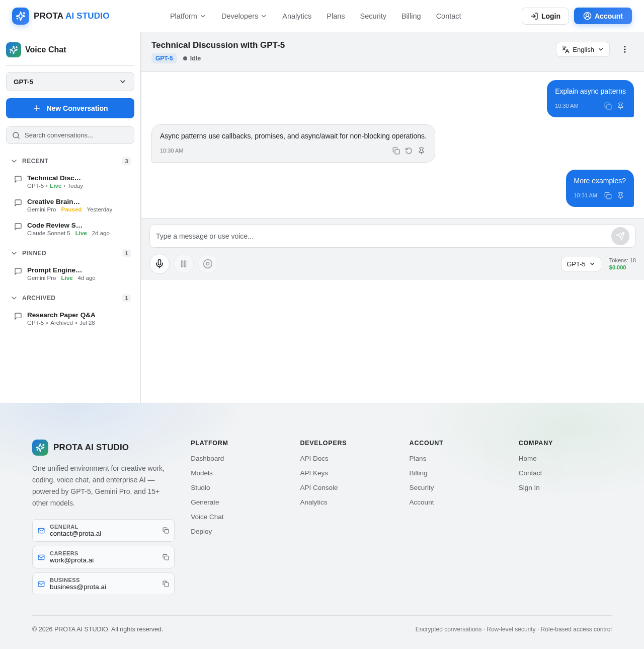The width and height of the screenshot is (644, 649).
Task: Pin the 'More examples?' message
Action: click(x=621, y=196)
